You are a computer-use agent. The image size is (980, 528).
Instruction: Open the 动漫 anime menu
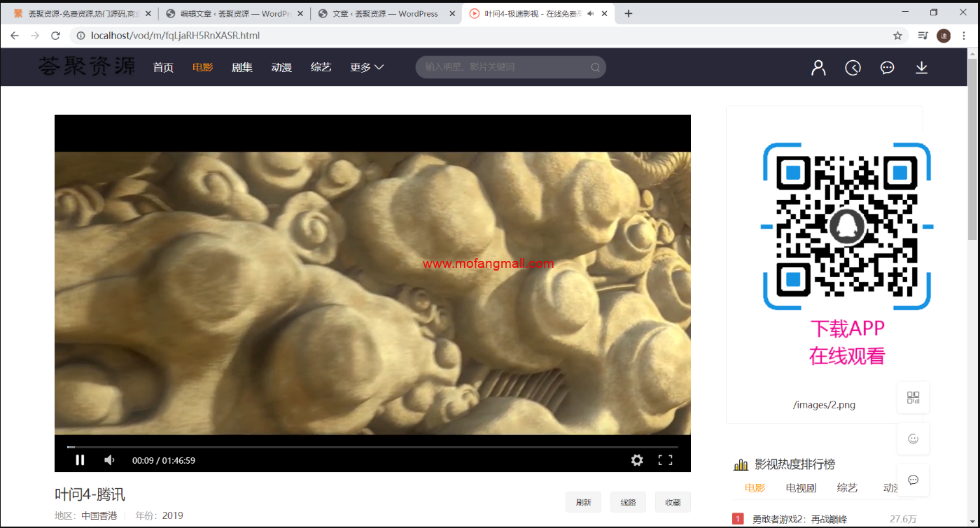pyautogui.click(x=281, y=67)
